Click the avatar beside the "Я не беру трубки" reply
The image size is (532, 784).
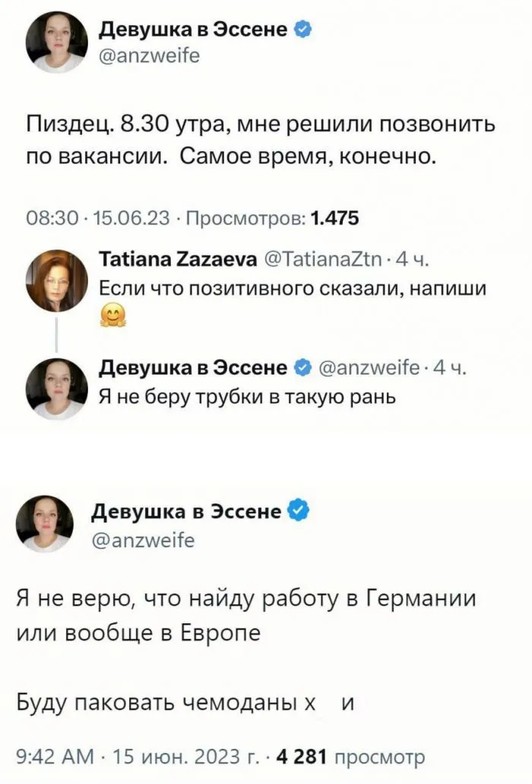coord(56,388)
